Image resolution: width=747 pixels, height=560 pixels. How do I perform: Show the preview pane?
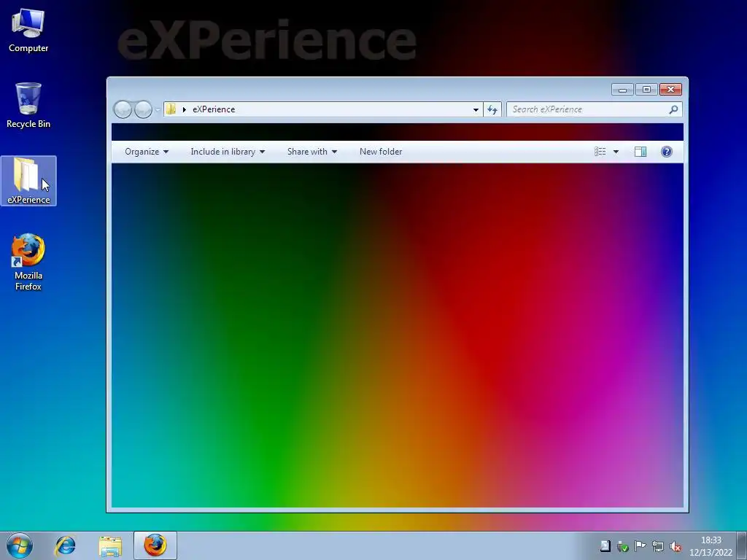640,152
